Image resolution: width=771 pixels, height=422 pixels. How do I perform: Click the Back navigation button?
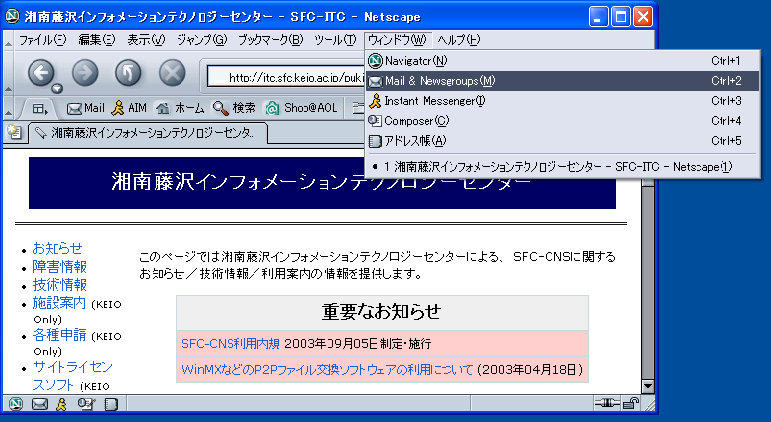click(41, 72)
